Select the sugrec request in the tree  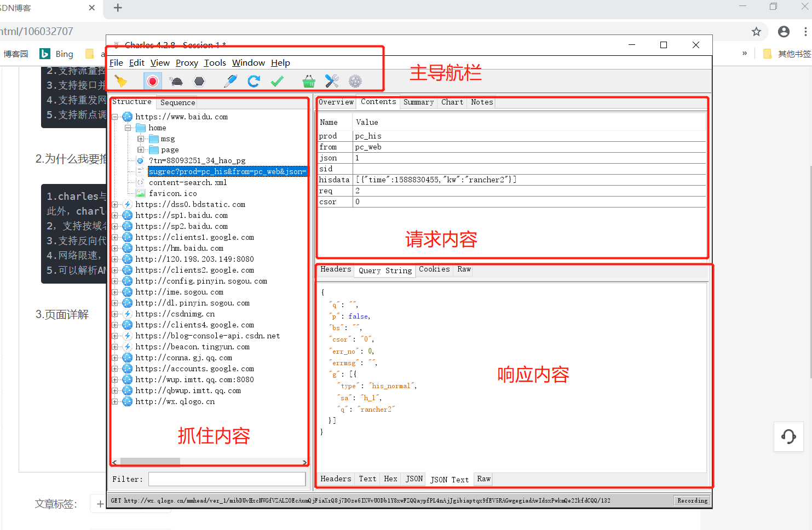[227, 171]
